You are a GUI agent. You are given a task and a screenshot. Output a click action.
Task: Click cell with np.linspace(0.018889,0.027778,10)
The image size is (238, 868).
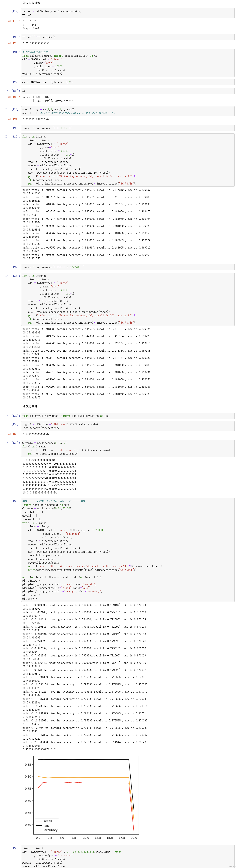[128, 267]
